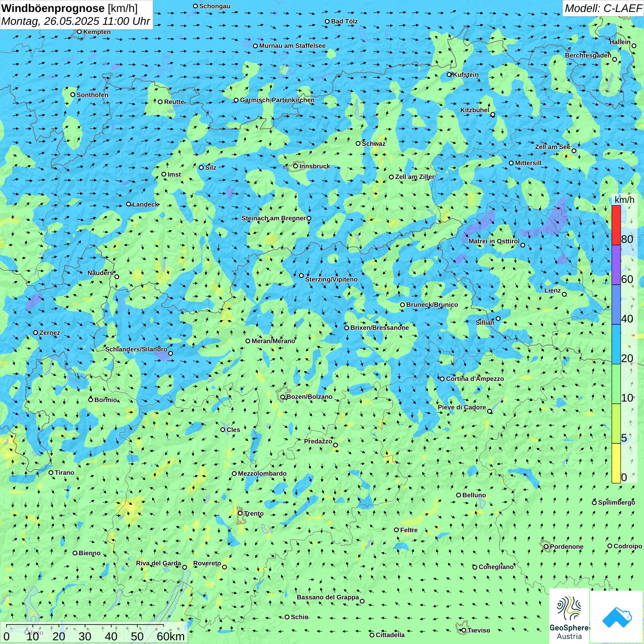
Task: Click the GeoSphere Austria logo
Action: pyautogui.click(x=569, y=616)
